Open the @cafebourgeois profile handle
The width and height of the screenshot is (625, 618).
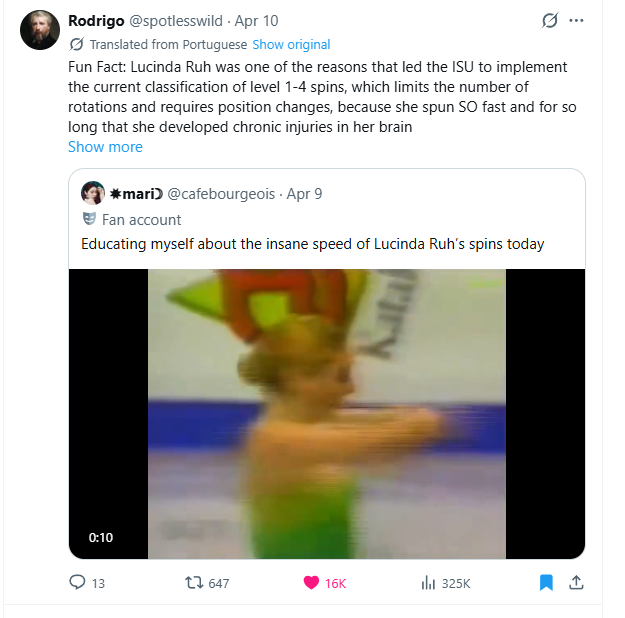pos(221,194)
